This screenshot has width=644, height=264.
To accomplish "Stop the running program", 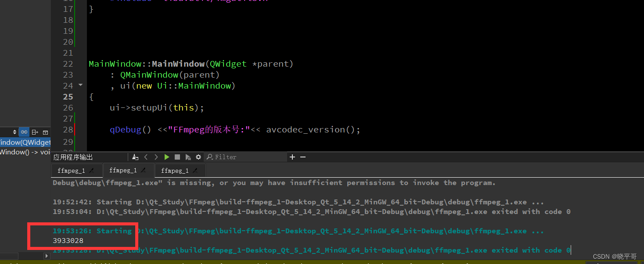I will [177, 157].
